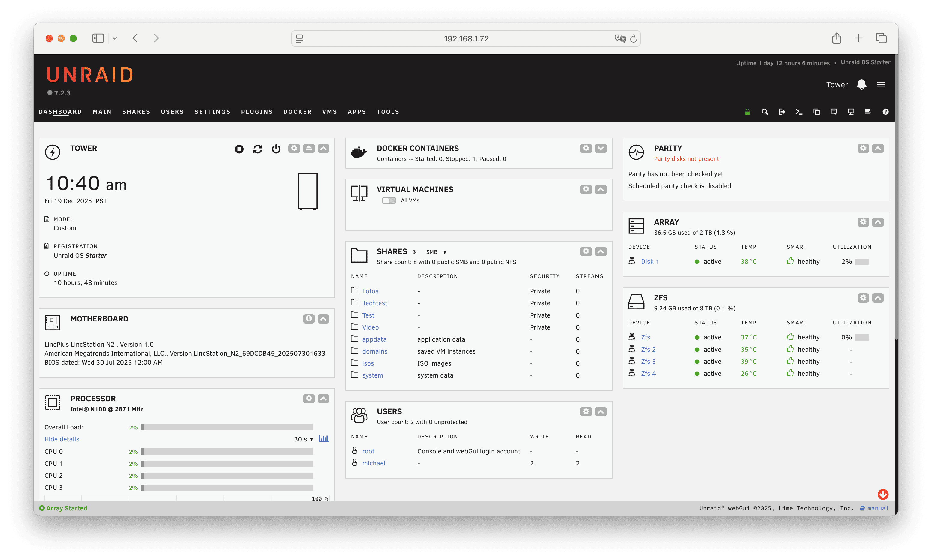
Task: Click the reboot icon in Tower panel
Action: pos(257,149)
